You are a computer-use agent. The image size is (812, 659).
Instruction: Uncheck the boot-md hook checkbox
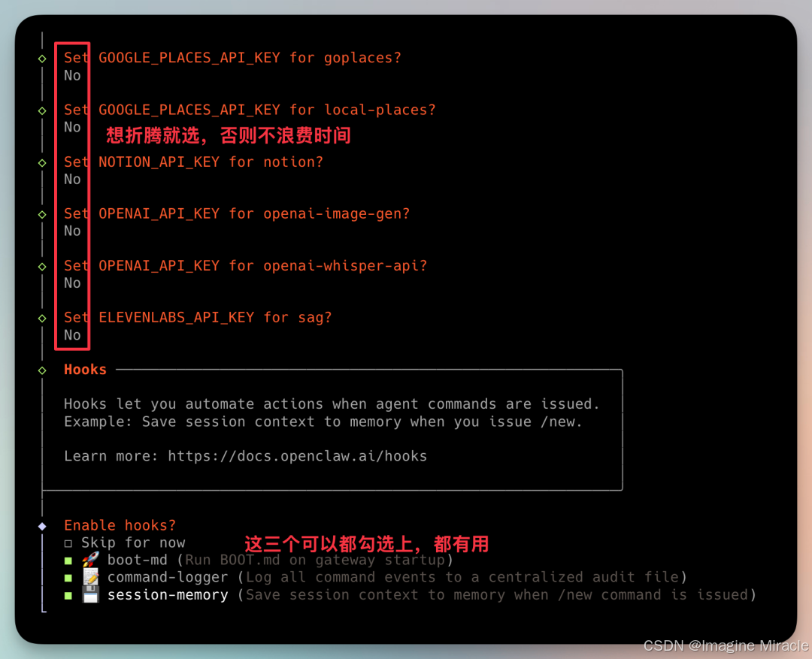(x=68, y=561)
